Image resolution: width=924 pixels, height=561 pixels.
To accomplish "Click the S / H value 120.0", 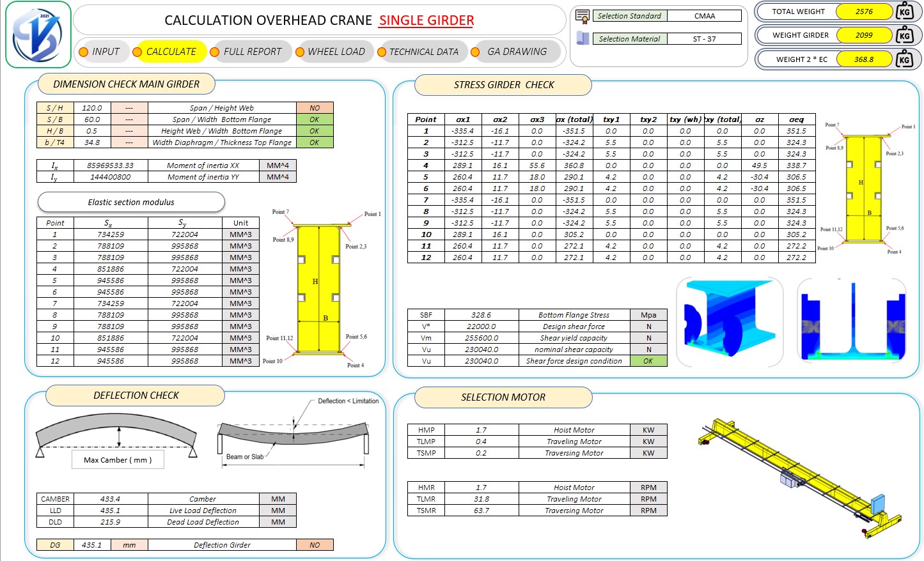I will (x=92, y=108).
